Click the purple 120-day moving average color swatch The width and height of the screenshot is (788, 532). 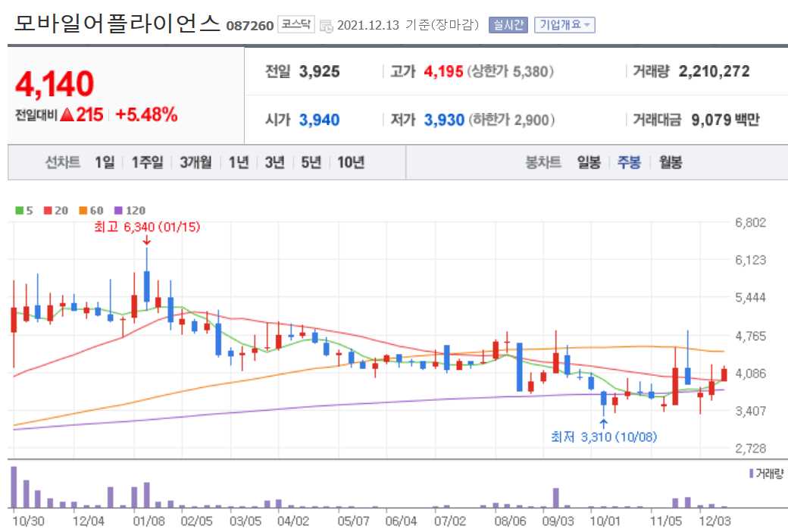click(119, 210)
